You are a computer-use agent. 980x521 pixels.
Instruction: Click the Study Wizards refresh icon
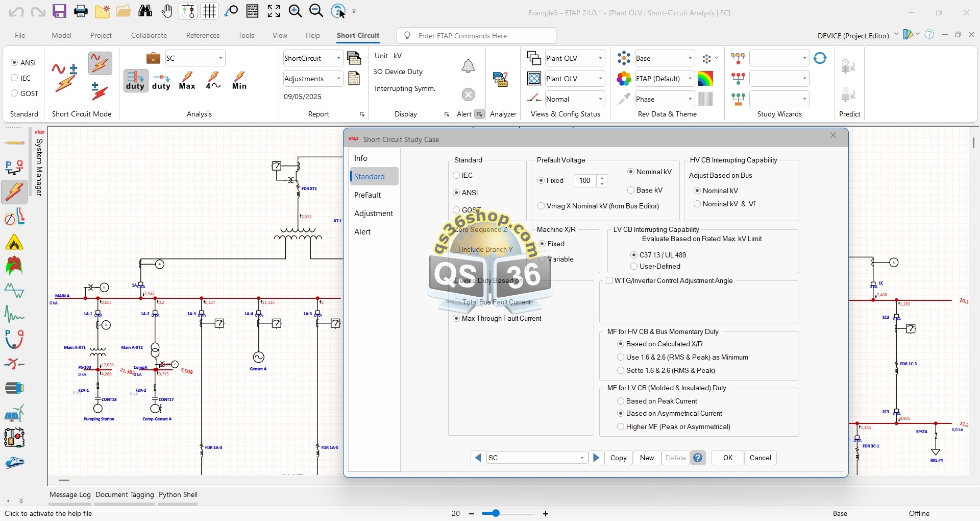pyautogui.click(x=820, y=58)
